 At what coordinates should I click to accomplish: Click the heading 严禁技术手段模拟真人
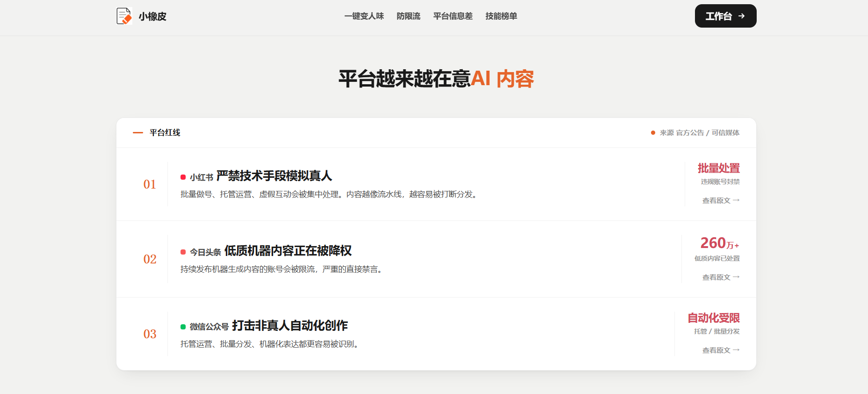pos(274,176)
